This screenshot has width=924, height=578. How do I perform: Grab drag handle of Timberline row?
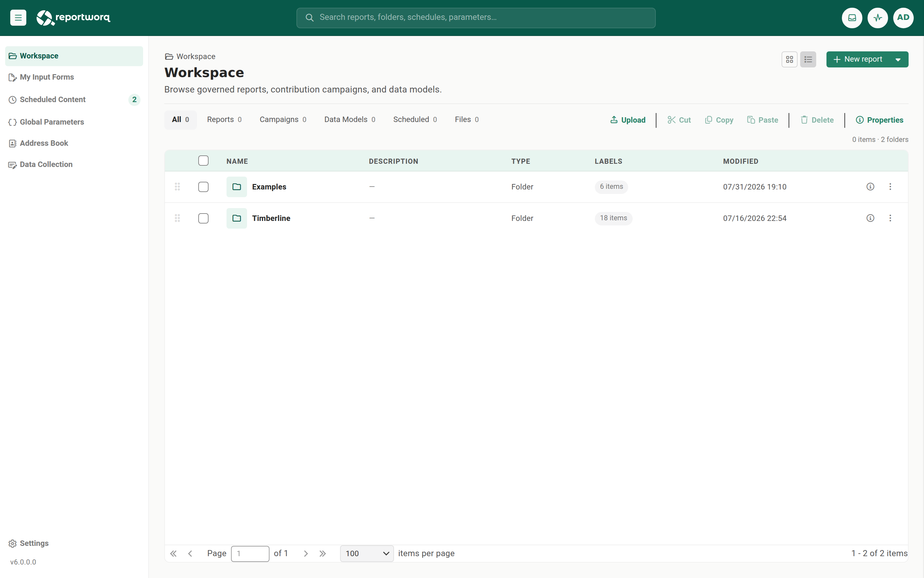point(177,218)
